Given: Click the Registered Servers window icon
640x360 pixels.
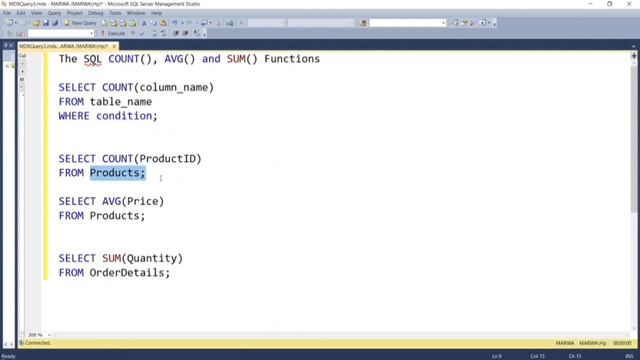Looking at the screenshot, I should (454, 23).
